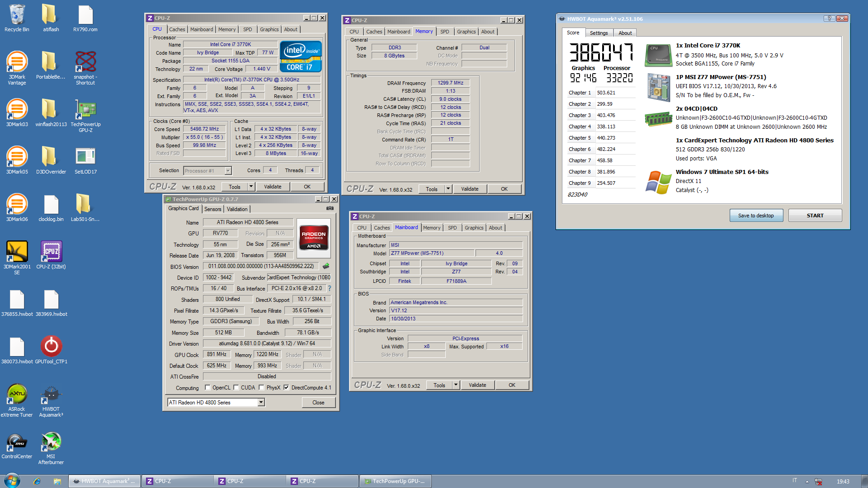This screenshot has width=868, height=488.
Task: Click Tools button in CPU-Z CPU window
Action: click(235, 187)
